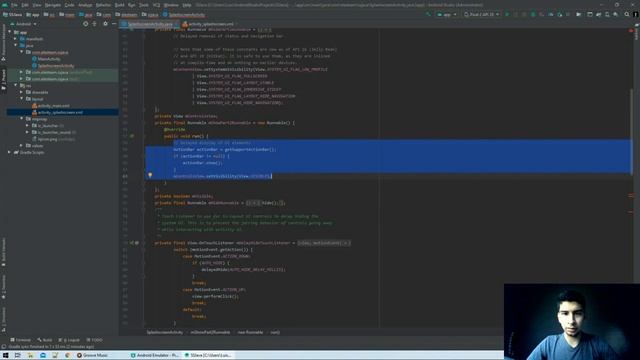Expand the androidTest package node
Viewport: 640px width, 360px height.
22,72
